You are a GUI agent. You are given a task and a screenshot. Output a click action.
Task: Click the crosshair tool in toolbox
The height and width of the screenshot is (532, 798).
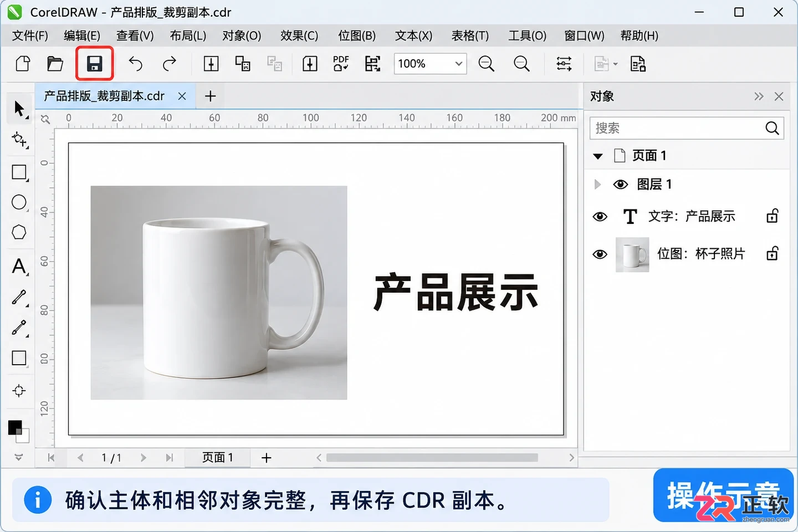[19, 391]
